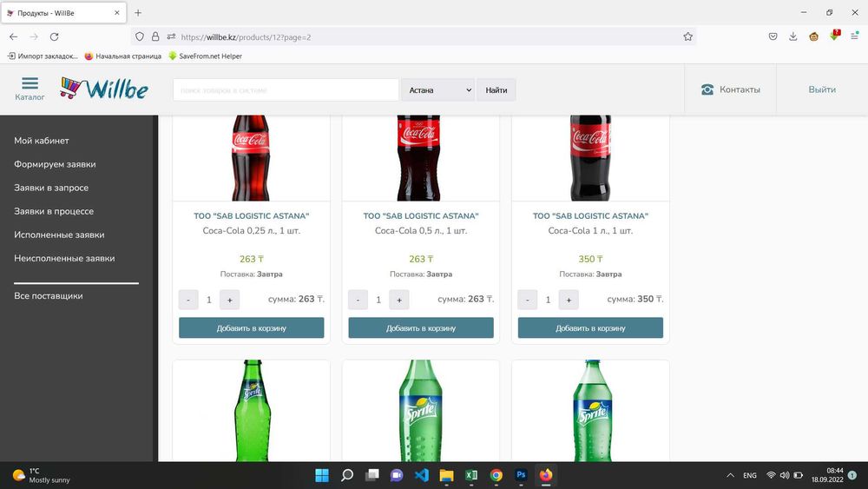Click the product search input field
The width and height of the screenshot is (868, 489).
(x=286, y=89)
